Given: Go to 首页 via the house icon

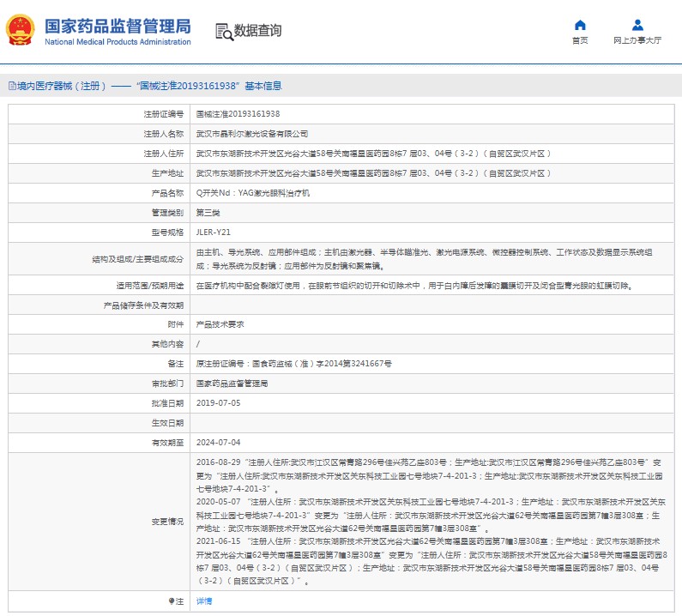Looking at the screenshot, I should click(x=581, y=25).
